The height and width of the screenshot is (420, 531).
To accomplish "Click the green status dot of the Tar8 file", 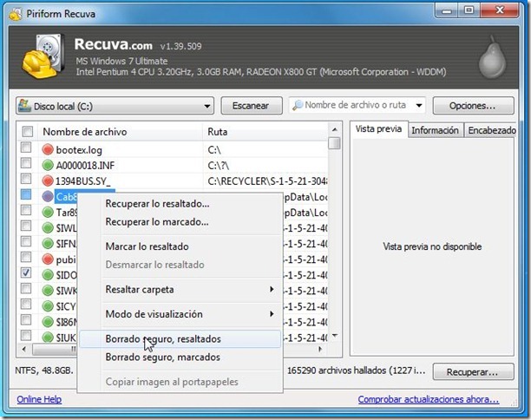I will (x=48, y=212).
